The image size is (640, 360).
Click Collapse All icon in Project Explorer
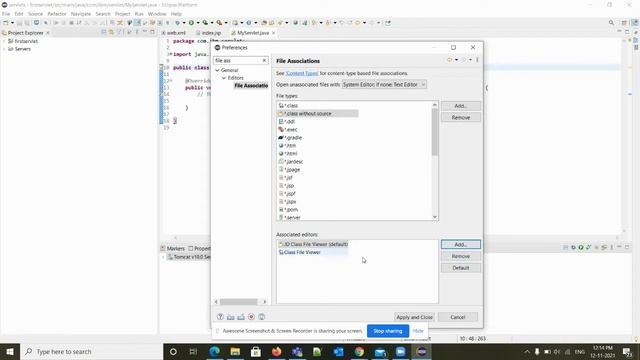(x=103, y=32)
